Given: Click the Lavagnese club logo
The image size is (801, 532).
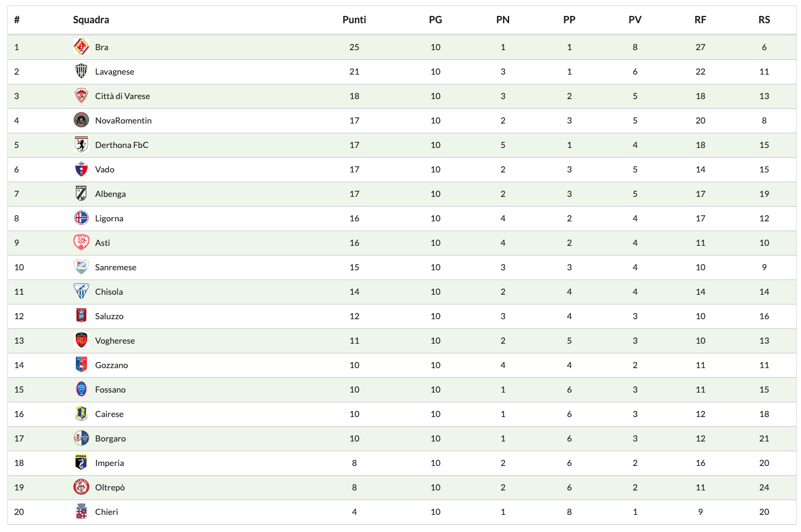Looking at the screenshot, I should click(81, 72).
